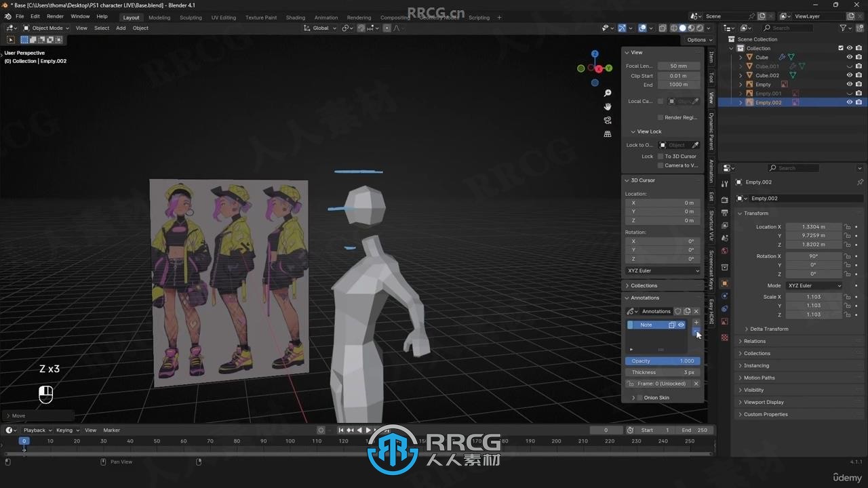
Task: Click the modifier wrench icon beside Cube
Action: (782, 57)
